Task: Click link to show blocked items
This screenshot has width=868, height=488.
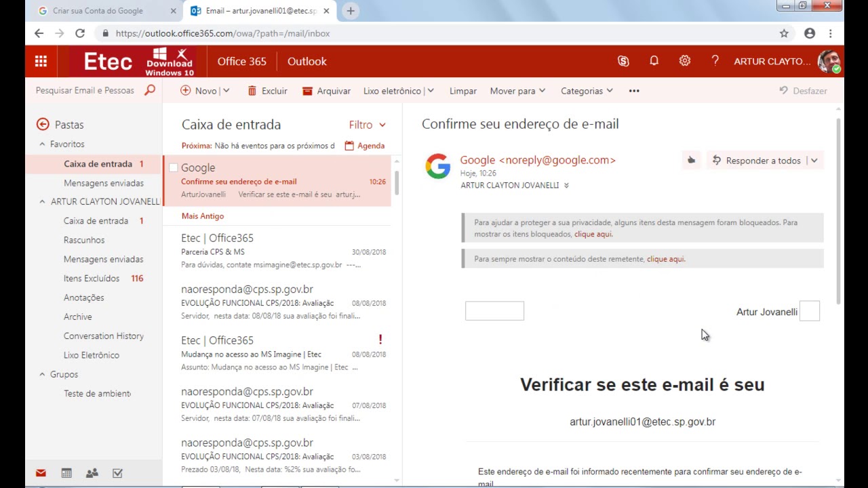Action: [x=593, y=234]
